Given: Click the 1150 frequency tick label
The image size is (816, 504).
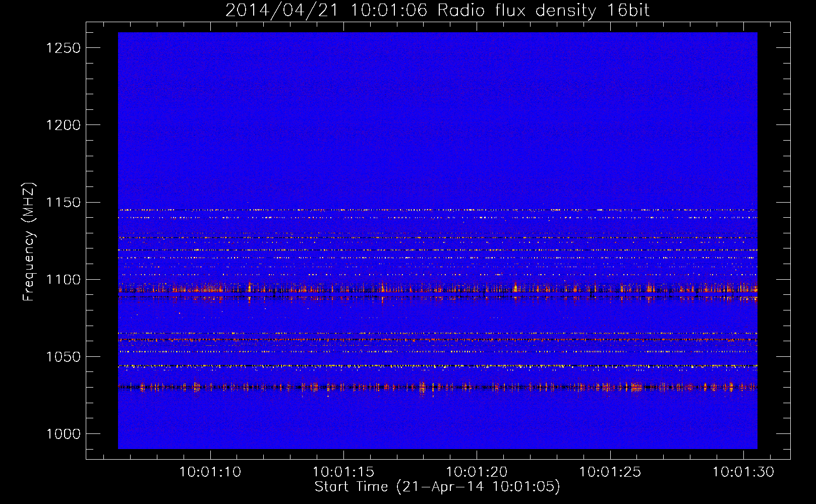Looking at the screenshot, I should [x=64, y=203].
